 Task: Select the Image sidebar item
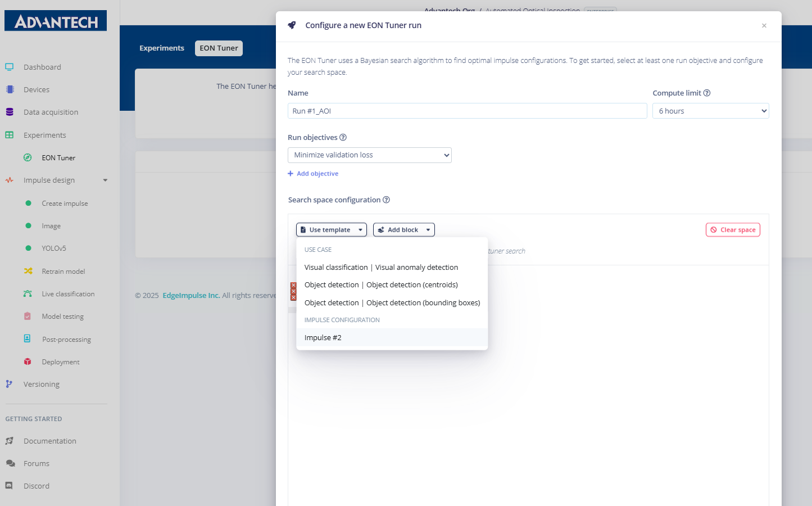coord(51,226)
